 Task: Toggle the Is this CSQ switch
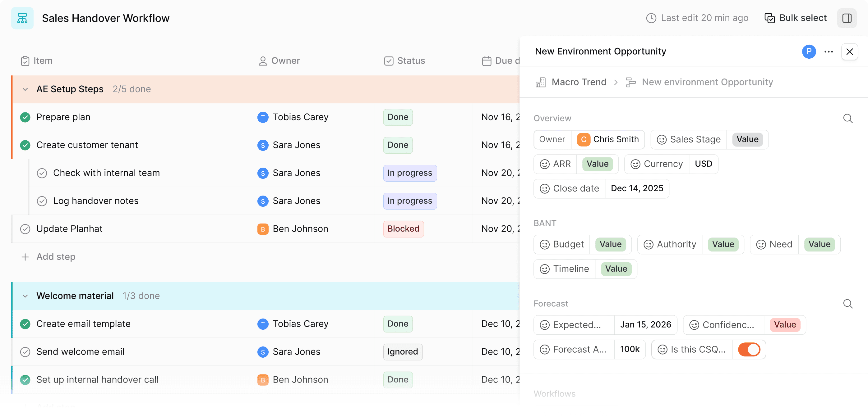(749, 349)
